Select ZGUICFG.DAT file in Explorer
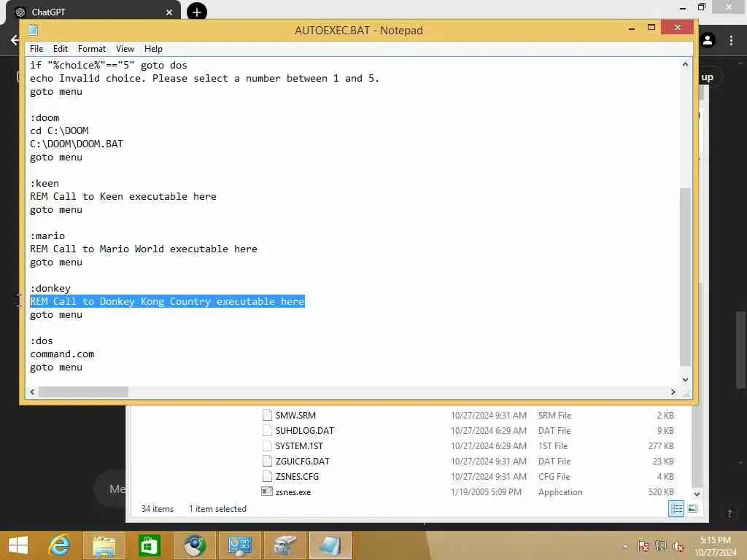 [x=303, y=461]
